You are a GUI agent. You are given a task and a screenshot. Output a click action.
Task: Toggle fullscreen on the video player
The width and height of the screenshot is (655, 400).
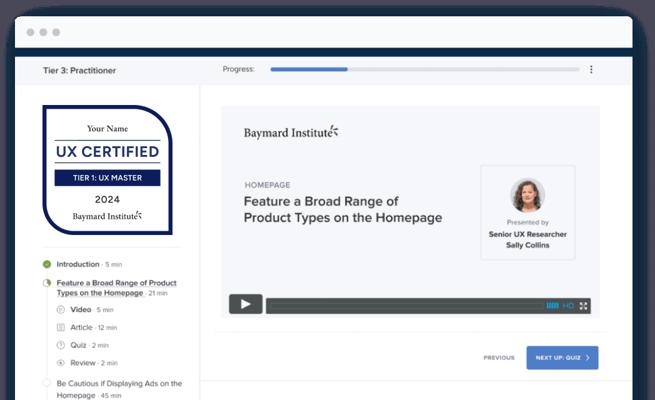point(583,306)
